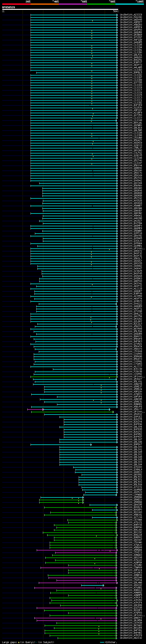
Task: Click label UniRef100_B9UZ51
Action: click(131, 60)
